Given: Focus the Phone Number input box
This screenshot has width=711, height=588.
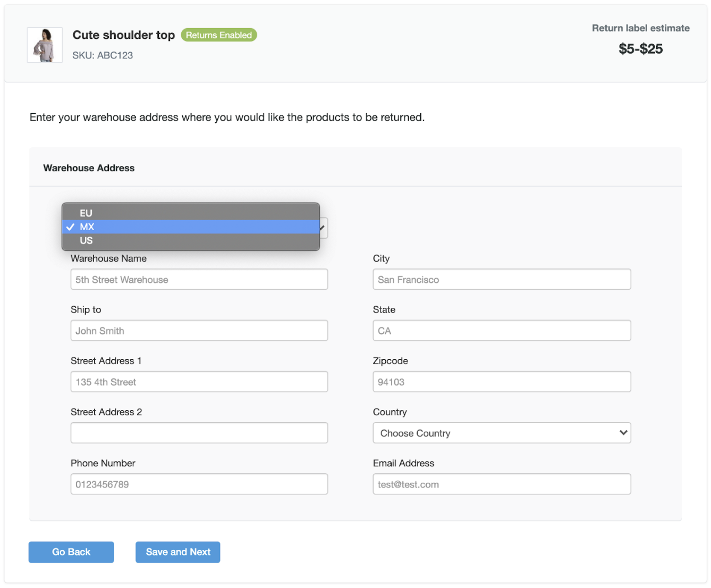Looking at the screenshot, I should (x=199, y=484).
